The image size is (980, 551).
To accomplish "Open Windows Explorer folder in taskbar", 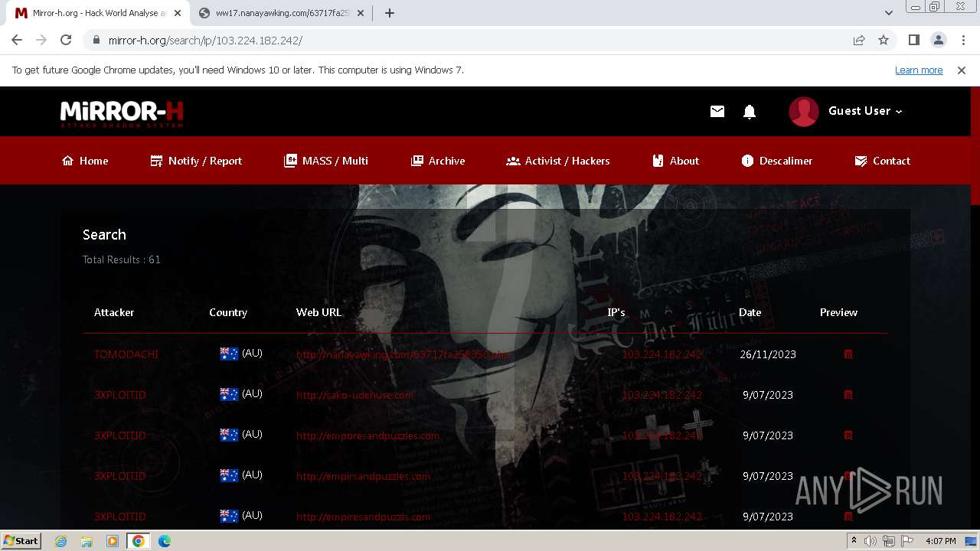I will click(87, 541).
